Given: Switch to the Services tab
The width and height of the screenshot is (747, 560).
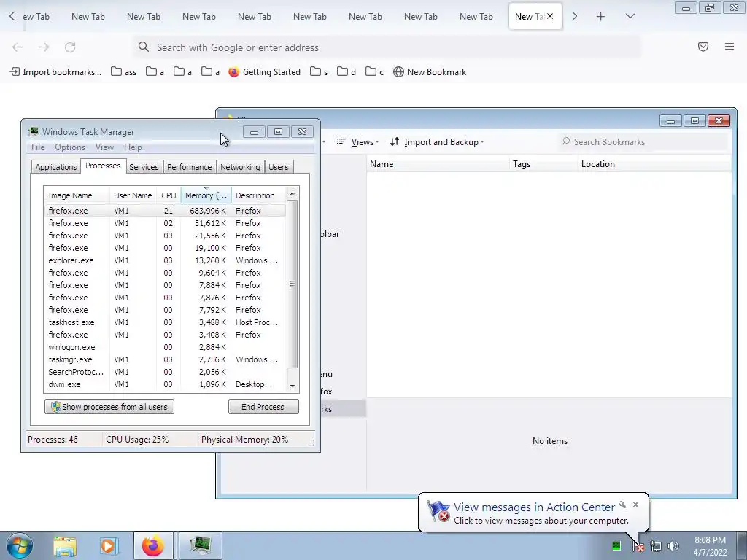Looking at the screenshot, I should (144, 167).
